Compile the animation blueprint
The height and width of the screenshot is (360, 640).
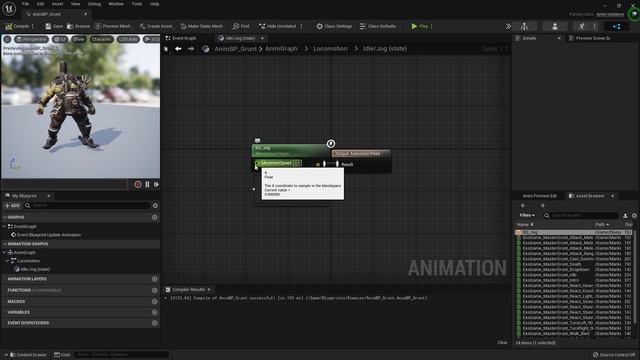[17, 26]
